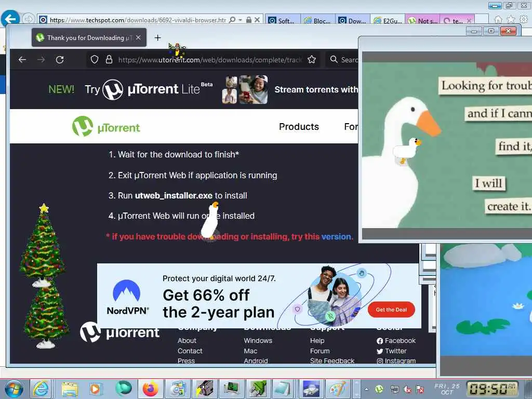The image size is (532, 399).
Task: Open Firefox tracking protection shield icon
Action: [95, 60]
